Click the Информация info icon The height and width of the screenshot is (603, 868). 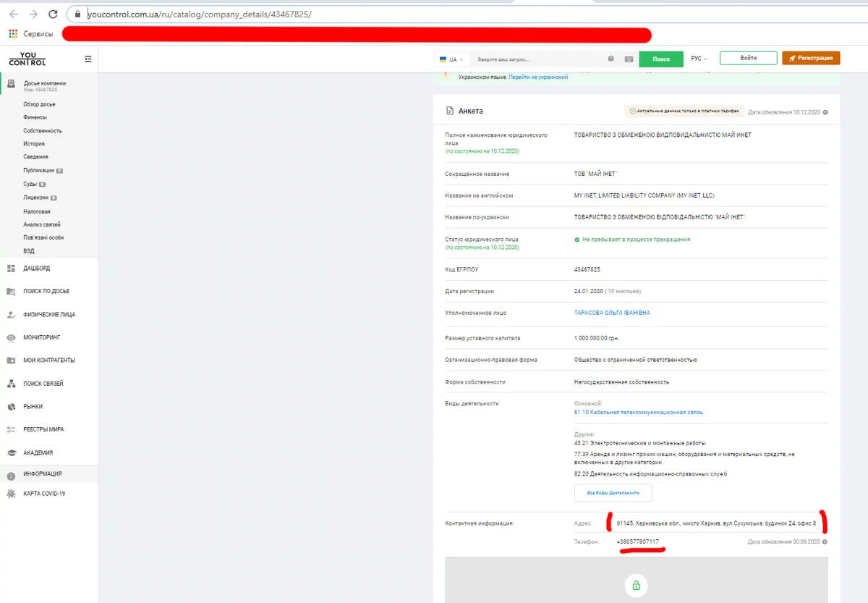[x=11, y=476]
